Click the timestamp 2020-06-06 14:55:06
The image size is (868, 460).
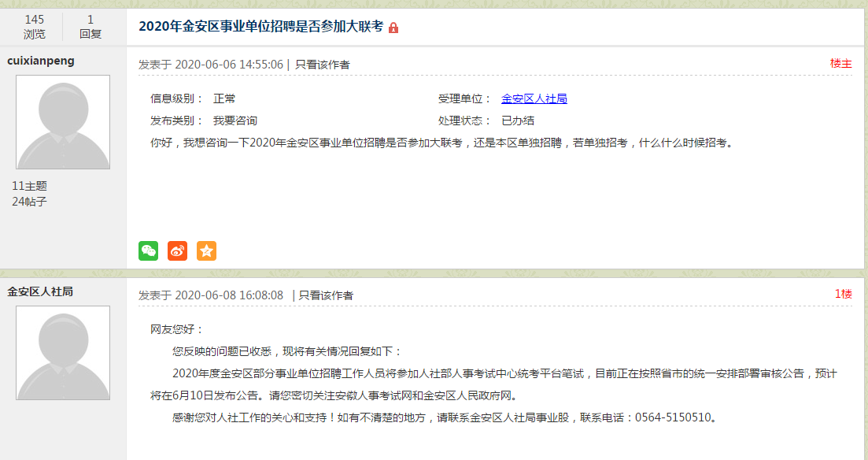click(x=229, y=65)
